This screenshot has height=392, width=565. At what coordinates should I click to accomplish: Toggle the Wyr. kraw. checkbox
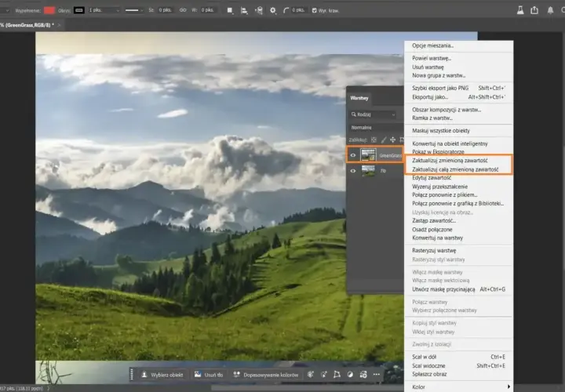pos(314,10)
